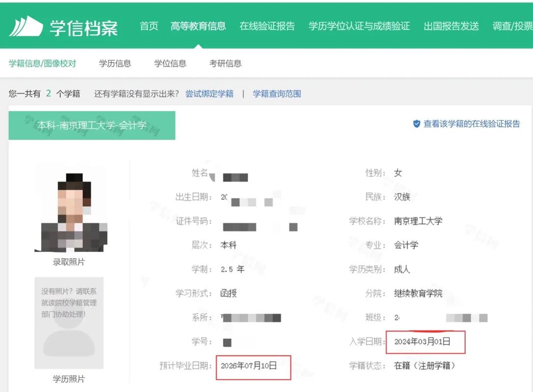This screenshot has width=533, height=392.
Task: Open 查看该学籍的在线验证报告 link
Action: pos(472,123)
